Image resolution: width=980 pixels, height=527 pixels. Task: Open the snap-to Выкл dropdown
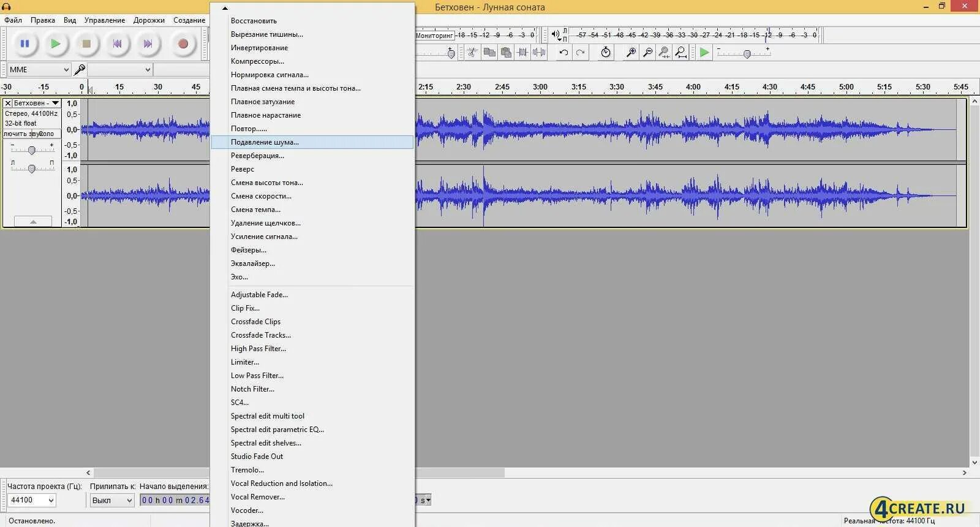click(111, 500)
